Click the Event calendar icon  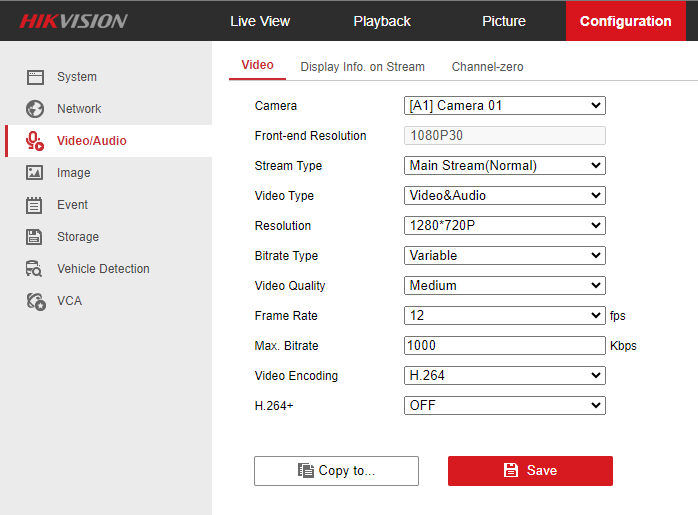pos(35,205)
